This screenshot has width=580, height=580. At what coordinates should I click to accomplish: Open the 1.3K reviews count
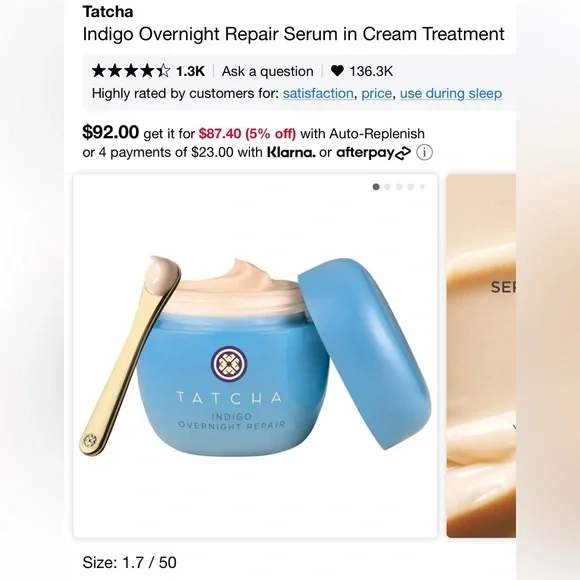tap(190, 71)
